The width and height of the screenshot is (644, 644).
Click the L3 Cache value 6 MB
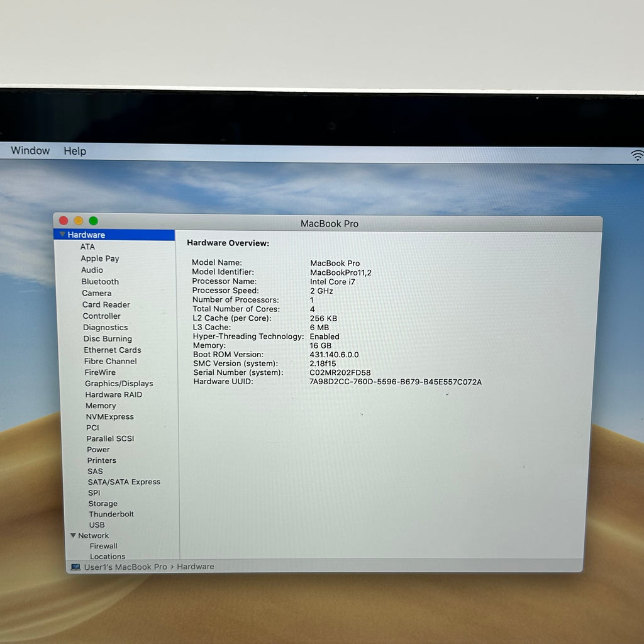[319, 327]
